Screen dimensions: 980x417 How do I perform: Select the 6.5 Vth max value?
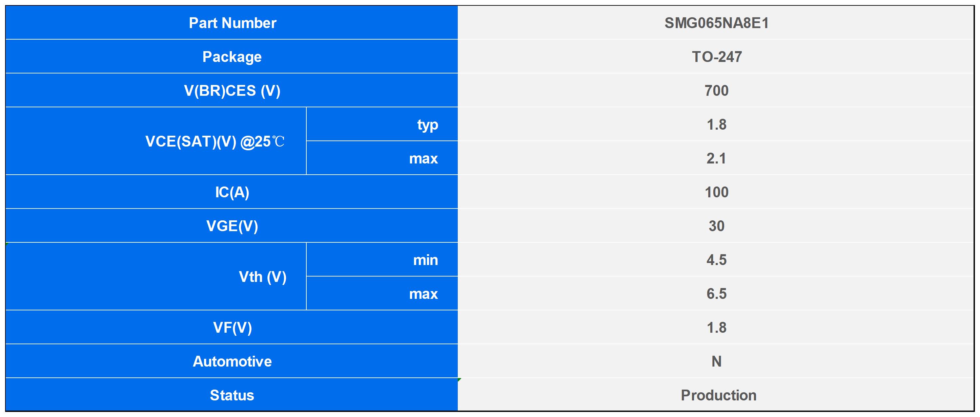tap(716, 294)
